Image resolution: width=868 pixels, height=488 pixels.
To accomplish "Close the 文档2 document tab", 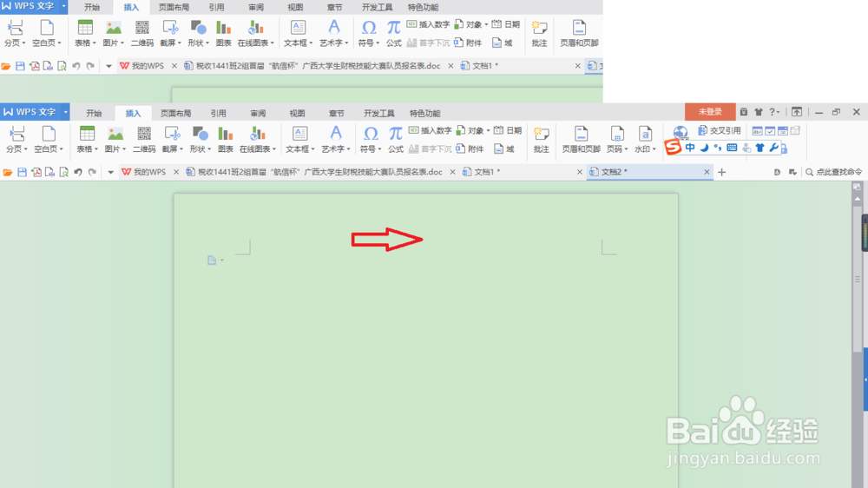I will 707,172.
